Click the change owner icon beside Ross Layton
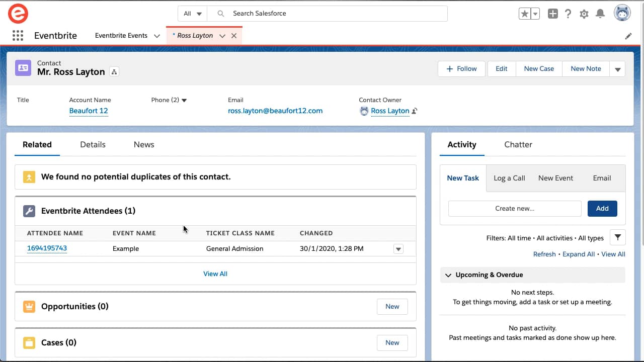This screenshot has height=362, width=644. coord(415,111)
